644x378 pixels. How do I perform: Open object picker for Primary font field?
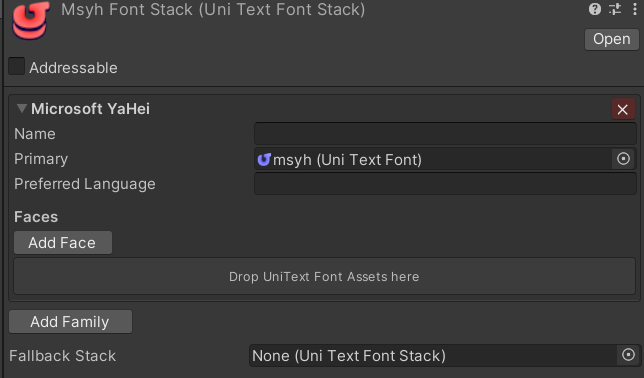623,159
